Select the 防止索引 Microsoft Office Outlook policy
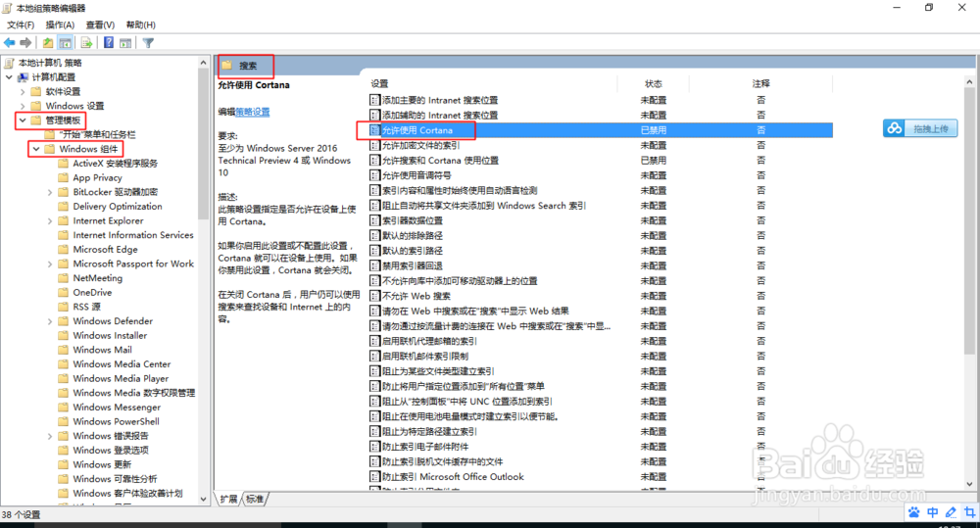The width and height of the screenshot is (980, 528). 453,477
